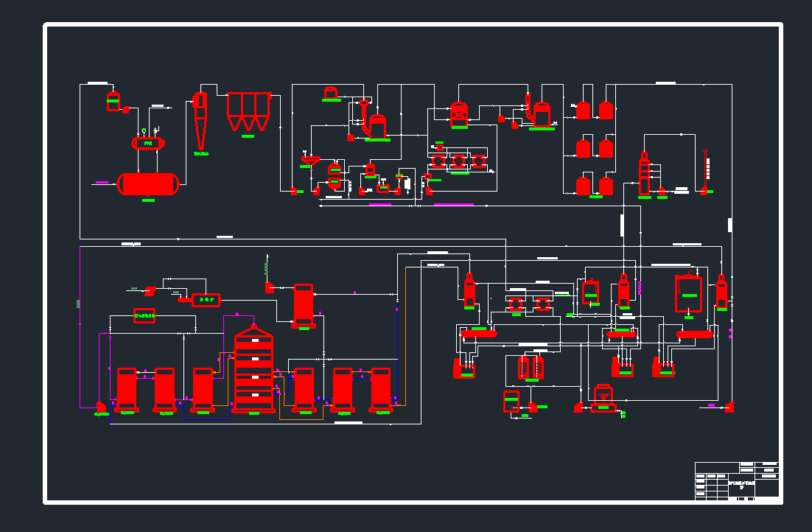Click the bottom-right tank in six-tank group

(606, 186)
